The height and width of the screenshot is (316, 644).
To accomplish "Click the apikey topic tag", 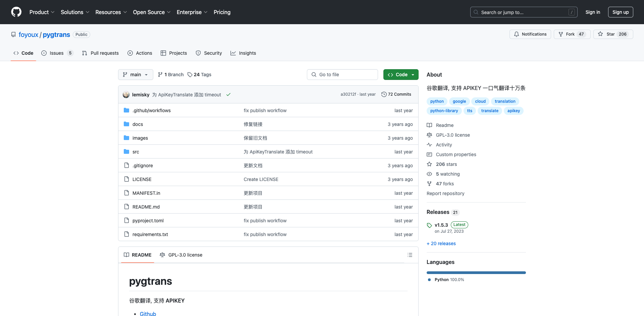I will 514,110.
